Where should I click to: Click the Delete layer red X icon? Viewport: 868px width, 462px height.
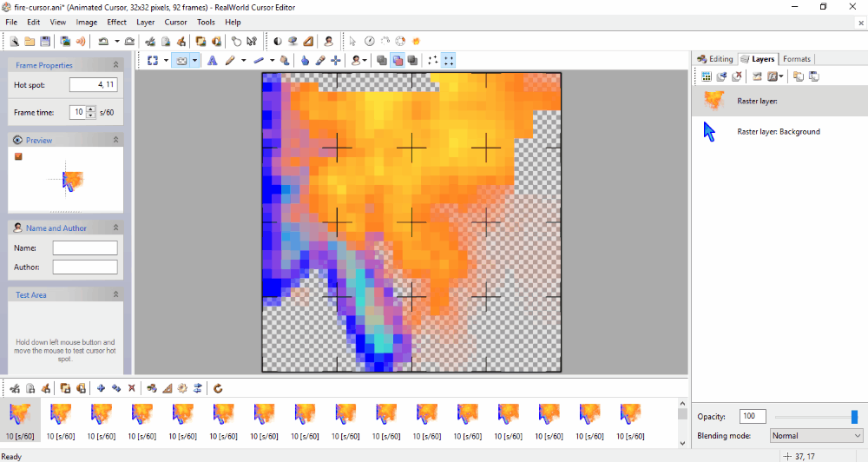click(x=737, y=76)
